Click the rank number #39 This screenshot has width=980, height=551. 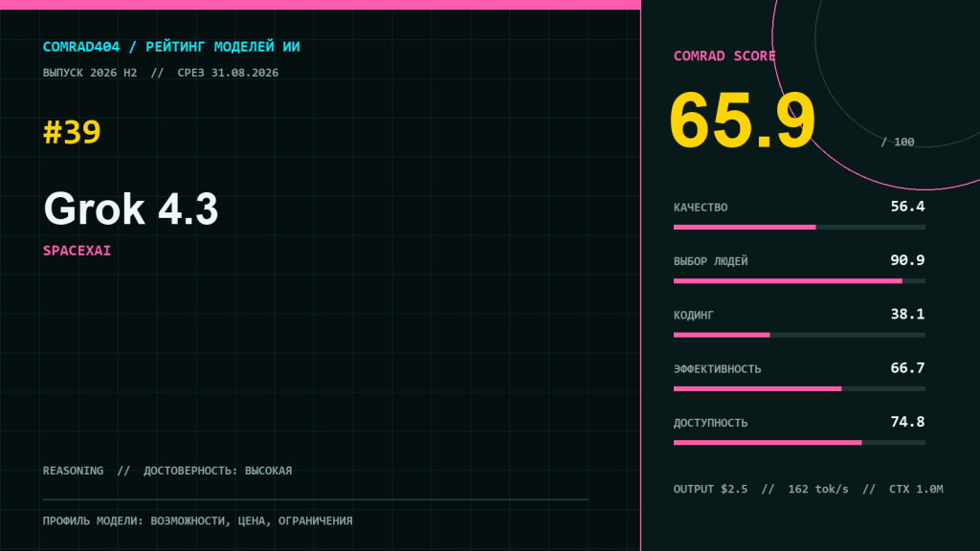(72, 132)
